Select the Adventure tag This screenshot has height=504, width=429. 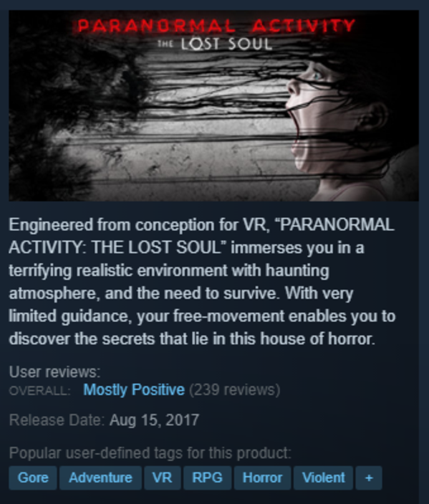click(100, 477)
